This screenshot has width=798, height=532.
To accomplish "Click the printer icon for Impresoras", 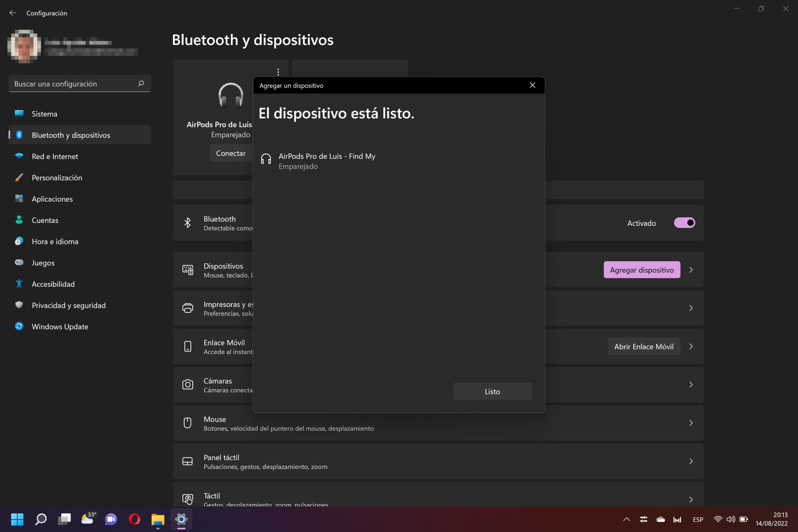I will tap(188, 308).
